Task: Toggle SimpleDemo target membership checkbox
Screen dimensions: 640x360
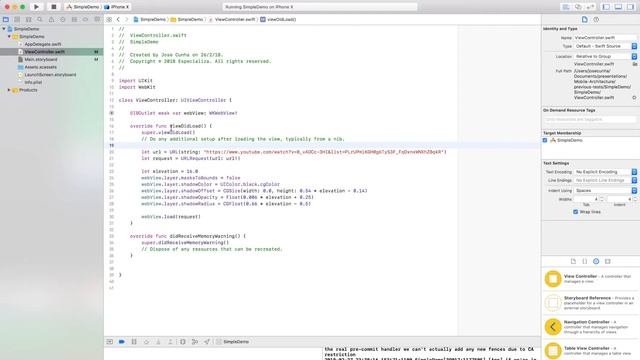Action: click(x=545, y=140)
